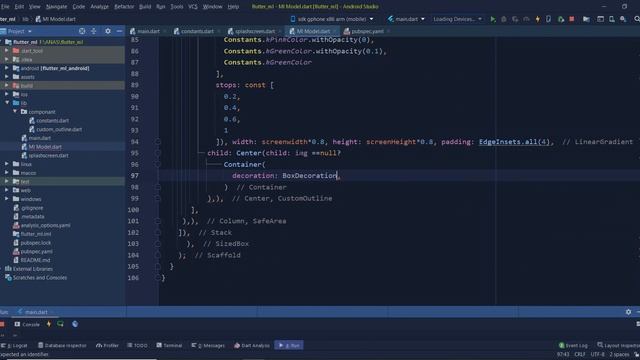This screenshot has height=360, width=640.
Task: Open Database Inspector tool window
Action: point(62,345)
